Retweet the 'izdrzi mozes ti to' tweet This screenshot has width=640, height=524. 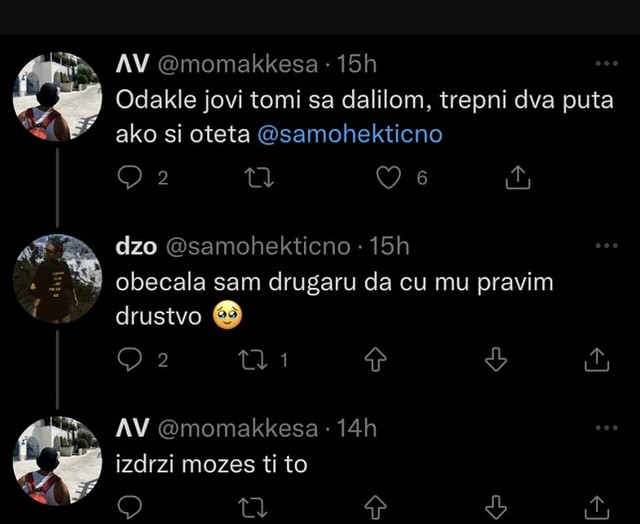(x=257, y=507)
